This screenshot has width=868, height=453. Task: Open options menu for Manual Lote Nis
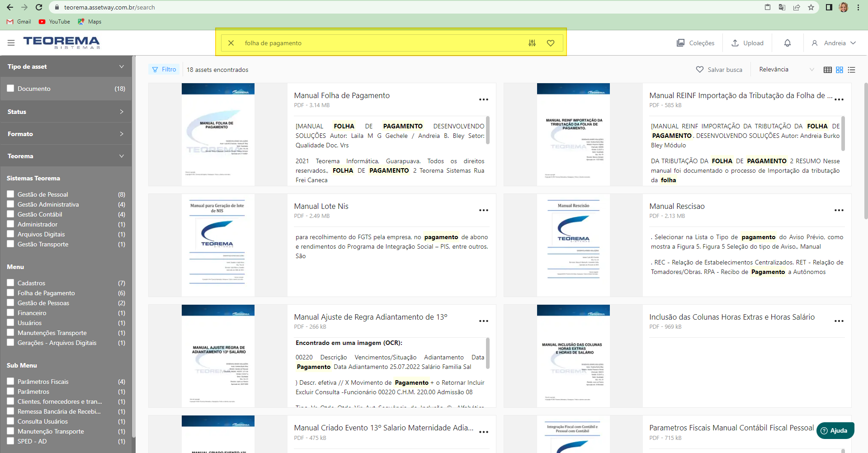[x=484, y=210]
